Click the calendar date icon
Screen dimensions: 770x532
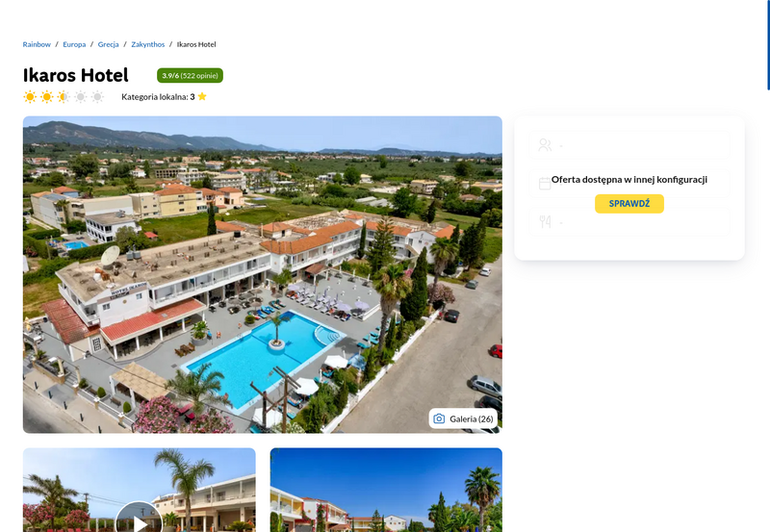tap(545, 184)
